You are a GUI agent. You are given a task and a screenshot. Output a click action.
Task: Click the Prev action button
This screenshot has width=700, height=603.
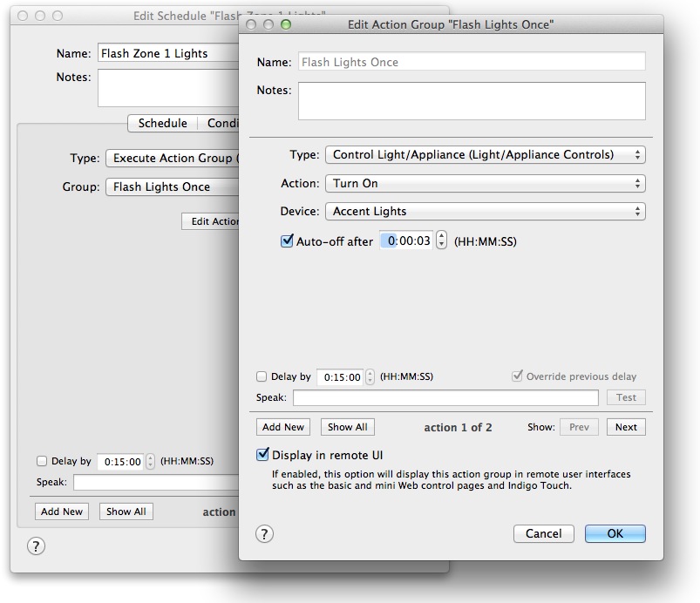click(x=579, y=427)
